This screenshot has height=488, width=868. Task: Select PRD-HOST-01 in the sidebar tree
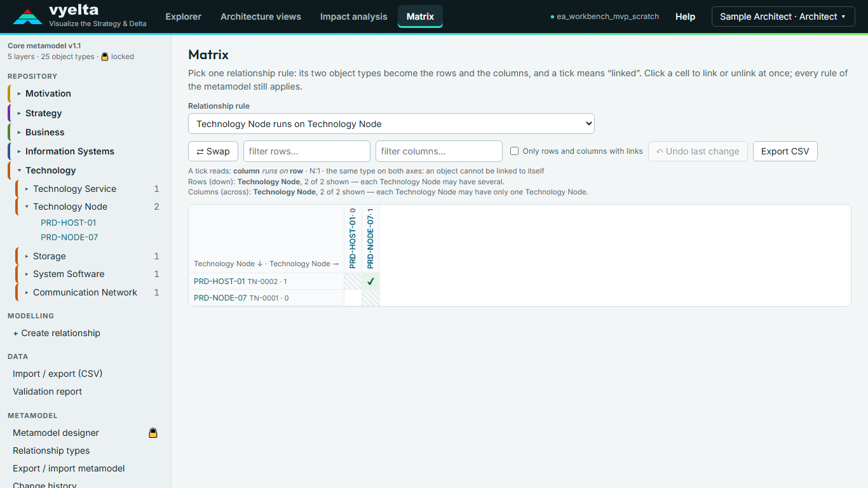click(69, 222)
